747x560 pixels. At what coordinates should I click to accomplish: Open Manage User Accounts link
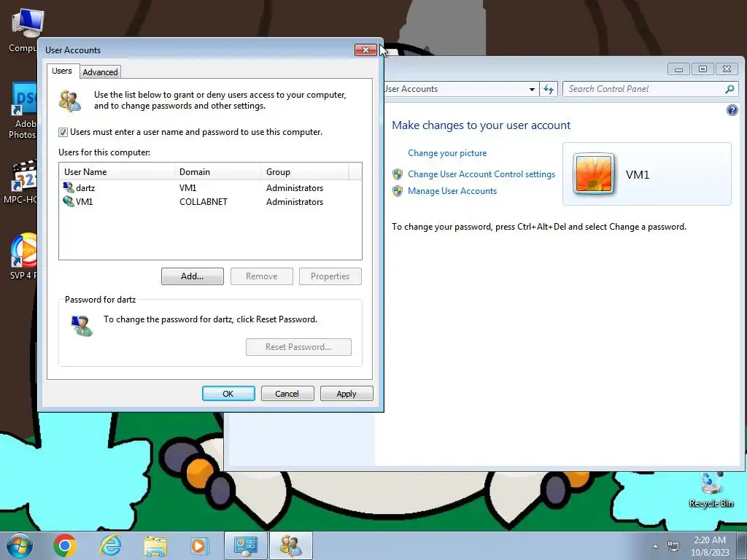point(452,191)
